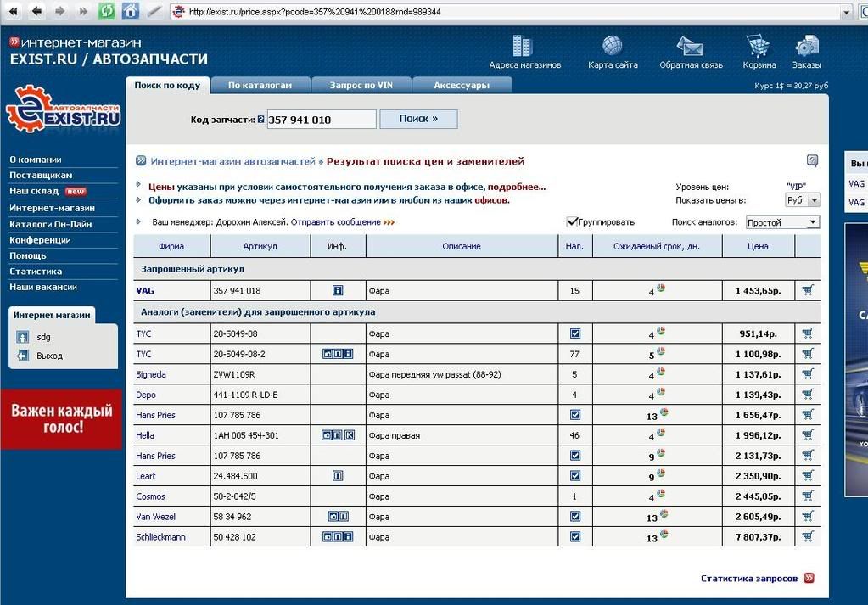The image size is (868, 605).
Task: Open Каталоги Он-Лайн in sidebar menu
Action: tap(50, 224)
